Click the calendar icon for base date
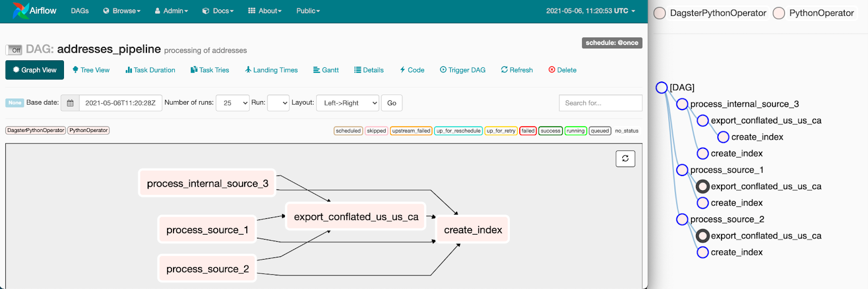Screen dimensions: 868x289 70,103
